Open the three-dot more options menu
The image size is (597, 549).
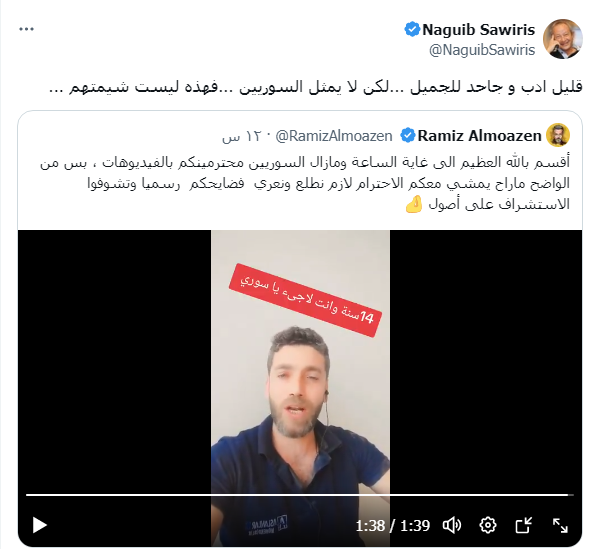click(26, 29)
